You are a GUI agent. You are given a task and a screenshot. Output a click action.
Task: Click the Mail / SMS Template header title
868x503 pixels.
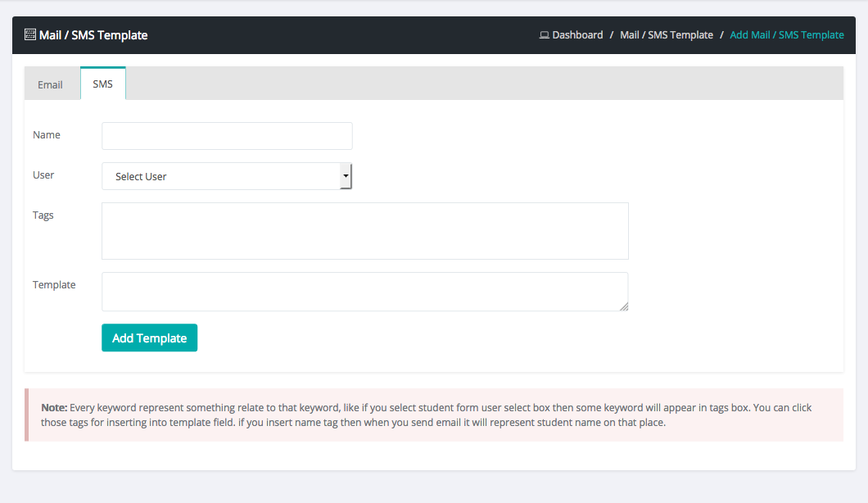(93, 35)
